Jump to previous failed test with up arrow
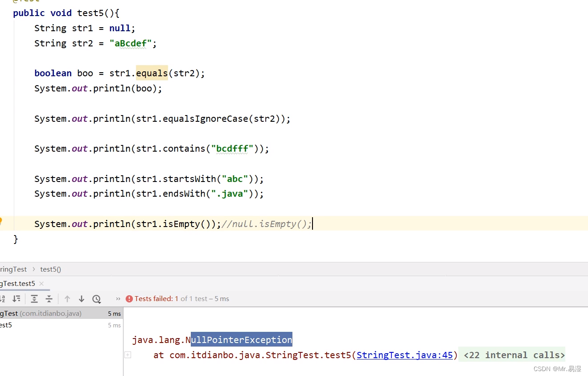Image resolution: width=588 pixels, height=376 pixels. (x=68, y=298)
